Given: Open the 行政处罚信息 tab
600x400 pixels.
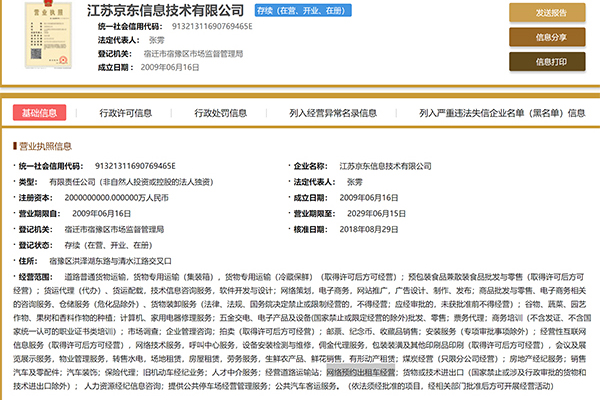Looking at the screenshot, I should coord(220,113).
